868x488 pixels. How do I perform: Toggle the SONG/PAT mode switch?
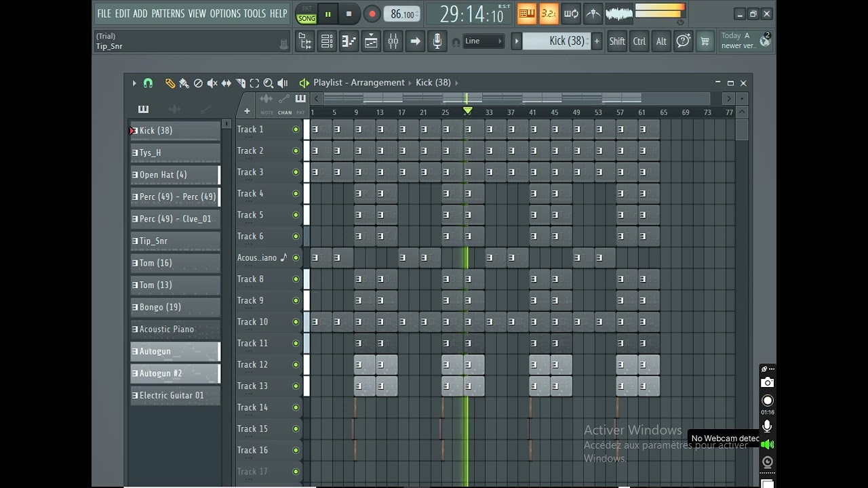tap(307, 14)
